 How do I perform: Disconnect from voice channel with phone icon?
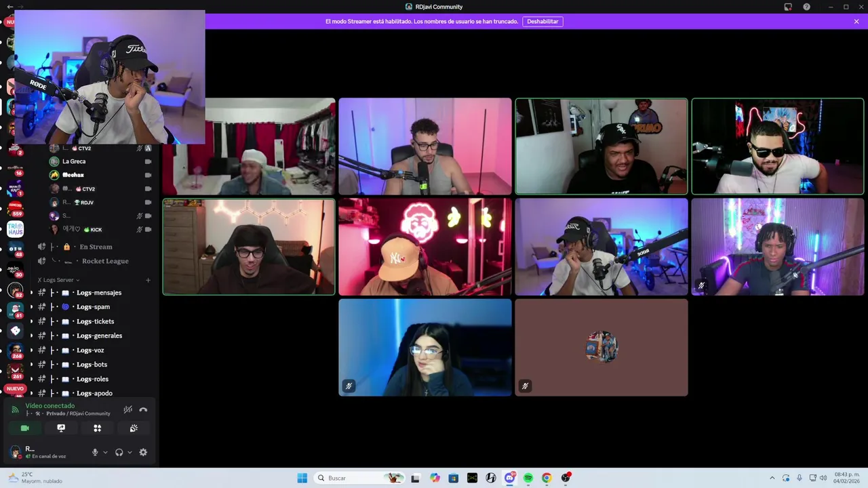click(143, 409)
